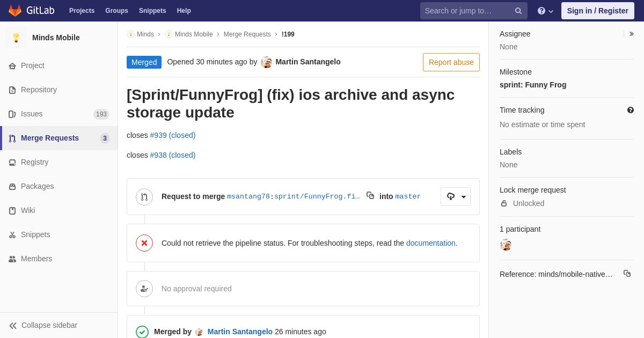Viewport: 644px width, 338px height.
Task: Open Help in the top navigation
Action: point(184,11)
